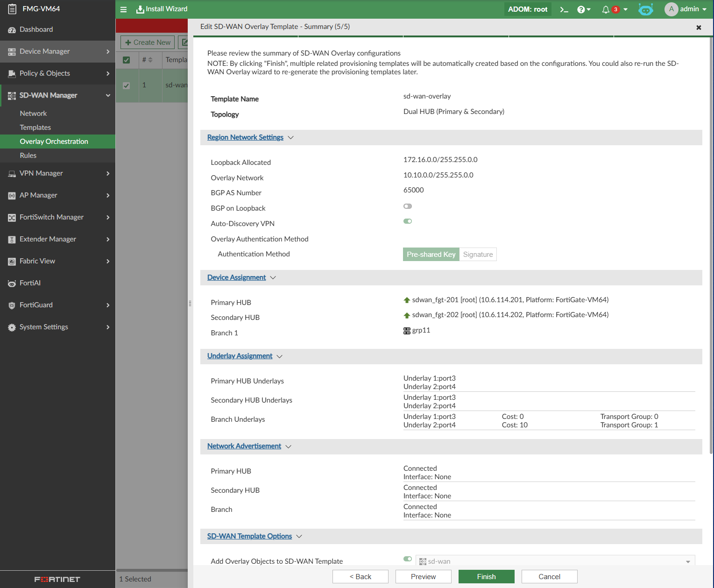This screenshot has width=714, height=588.
Task: Close the Edit SD-WAN Overlay Template dialog
Action: point(699,28)
